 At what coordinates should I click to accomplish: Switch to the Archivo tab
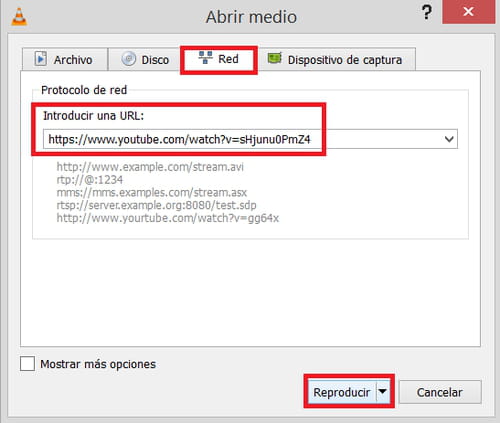click(65, 59)
